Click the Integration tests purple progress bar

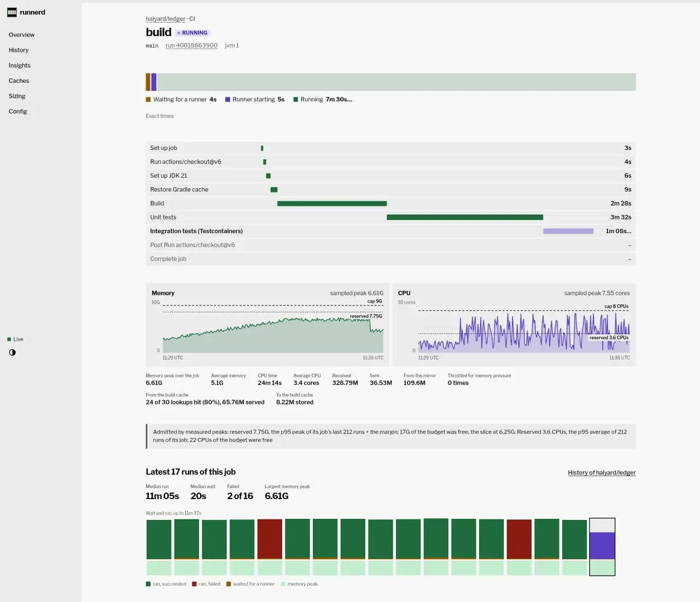[568, 231]
